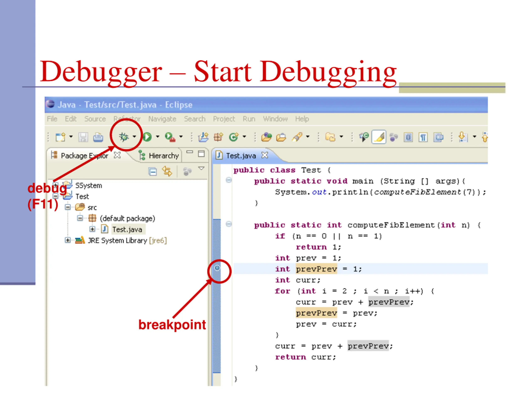
Task: Open the New wizard dropdown arrow
Action: click(x=71, y=137)
